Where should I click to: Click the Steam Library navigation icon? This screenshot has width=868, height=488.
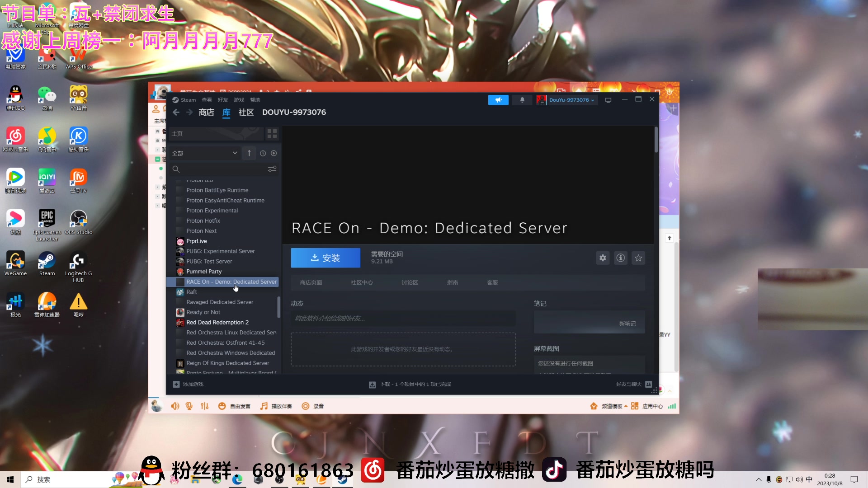pyautogui.click(x=226, y=112)
